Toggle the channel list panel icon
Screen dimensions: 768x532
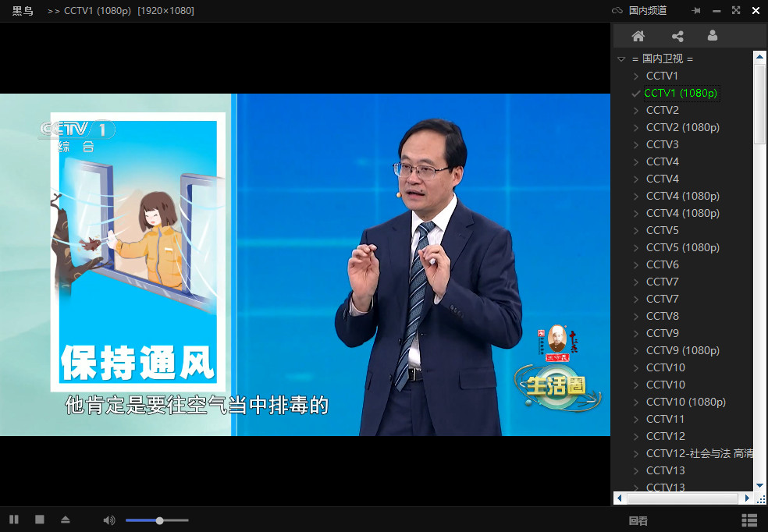pos(749,520)
